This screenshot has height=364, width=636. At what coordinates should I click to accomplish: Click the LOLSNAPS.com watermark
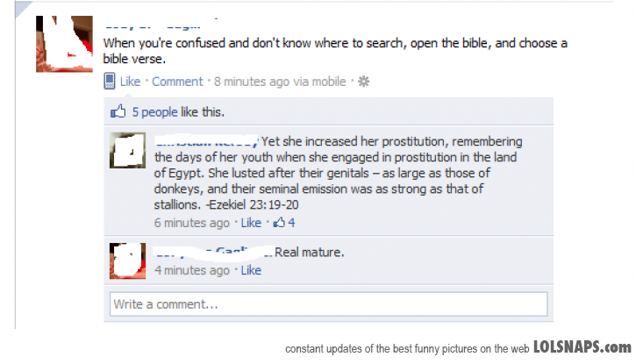pyautogui.click(x=581, y=347)
